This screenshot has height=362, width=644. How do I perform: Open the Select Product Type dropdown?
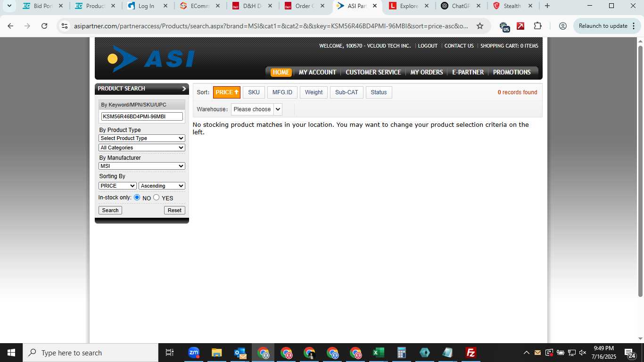[142, 138]
